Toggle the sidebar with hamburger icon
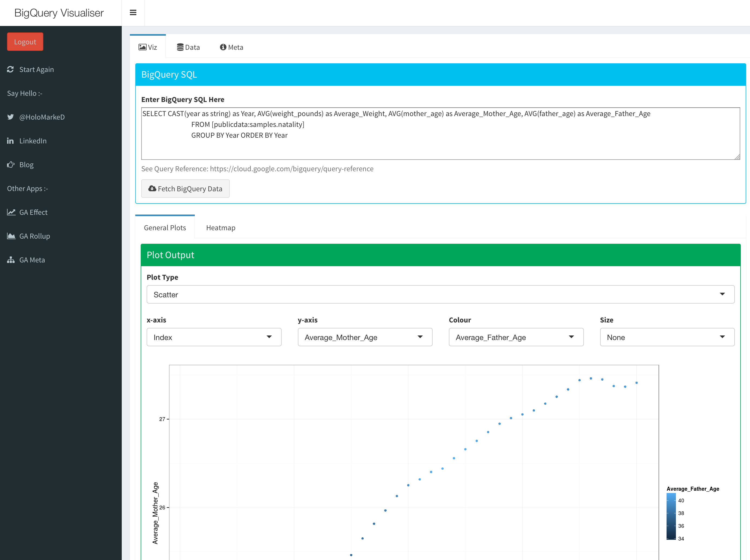 click(133, 13)
